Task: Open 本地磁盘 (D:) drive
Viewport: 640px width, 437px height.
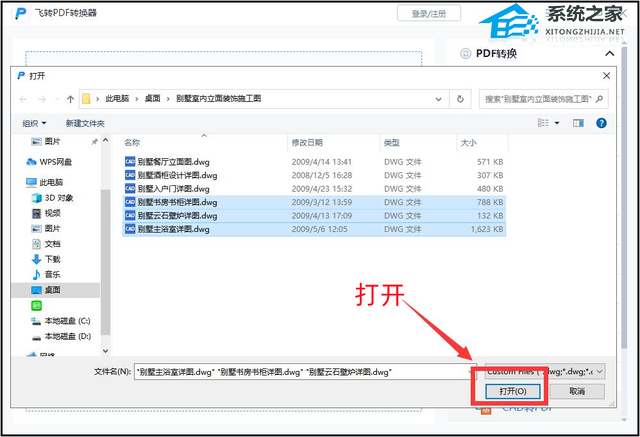Action: 61,337
